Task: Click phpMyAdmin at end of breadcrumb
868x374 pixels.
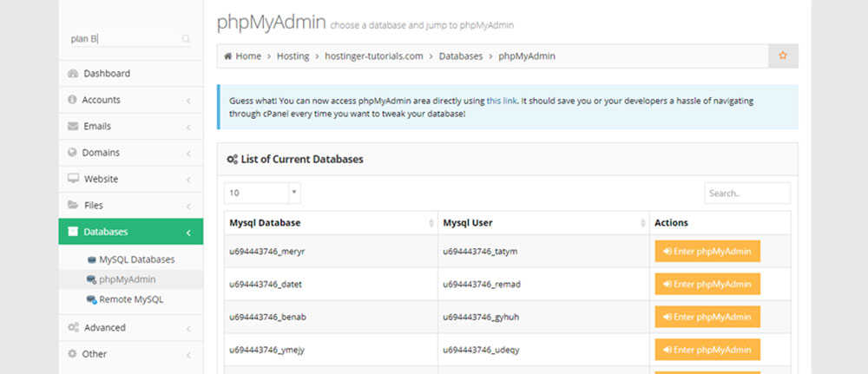Action: (x=527, y=56)
